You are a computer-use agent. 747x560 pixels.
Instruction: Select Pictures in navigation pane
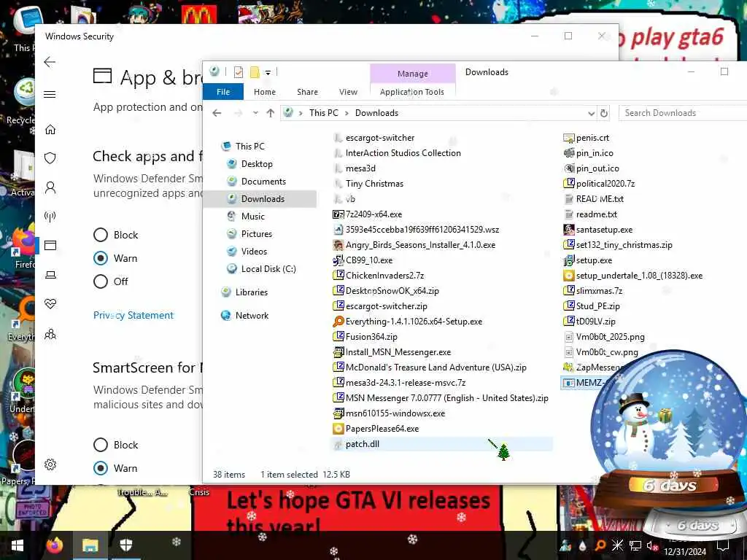(256, 234)
